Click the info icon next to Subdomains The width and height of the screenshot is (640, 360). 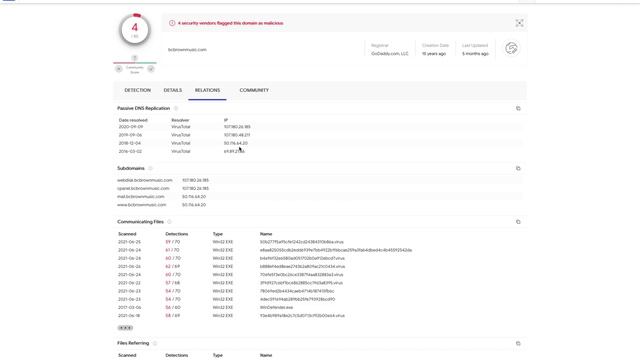[x=150, y=169]
